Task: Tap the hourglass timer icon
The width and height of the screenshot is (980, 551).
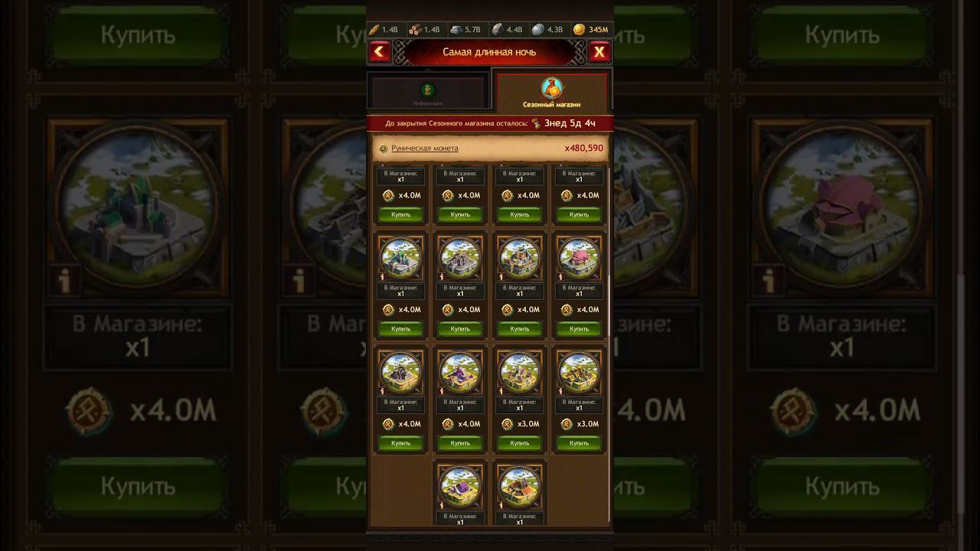Action: (x=536, y=123)
